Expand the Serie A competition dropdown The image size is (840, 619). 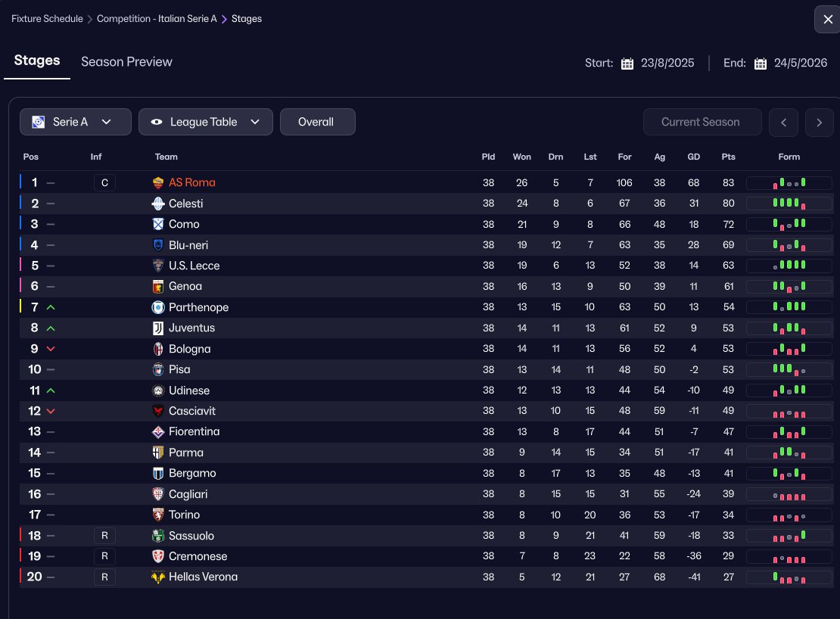coord(76,122)
